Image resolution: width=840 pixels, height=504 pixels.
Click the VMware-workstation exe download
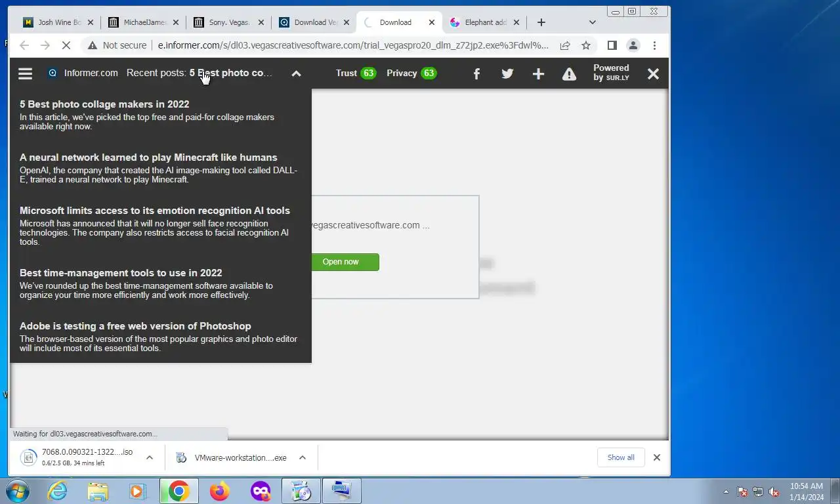(232, 457)
